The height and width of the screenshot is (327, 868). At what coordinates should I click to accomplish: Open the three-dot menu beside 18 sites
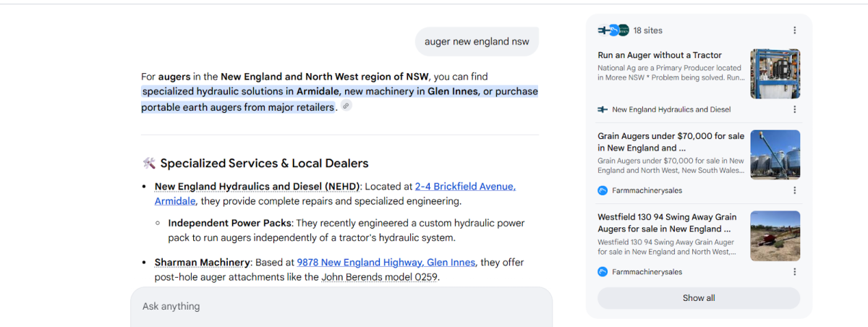click(x=794, y=30)
